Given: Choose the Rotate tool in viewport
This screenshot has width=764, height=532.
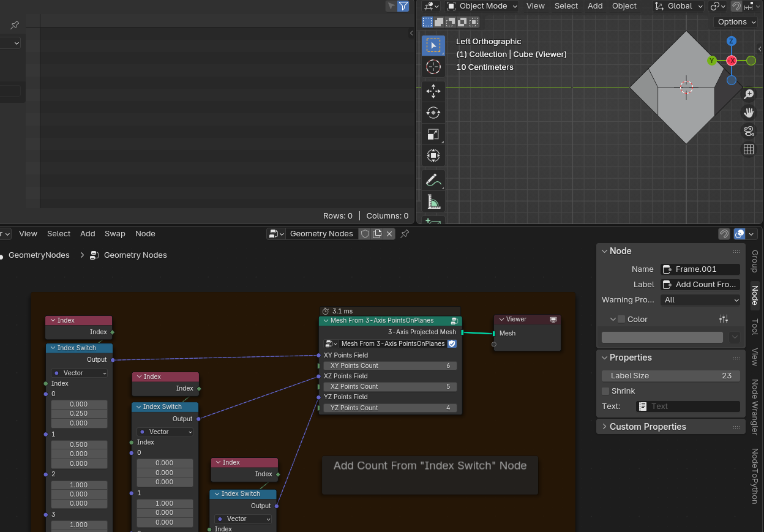Looking at the screenshot, I should coord(433,113).
